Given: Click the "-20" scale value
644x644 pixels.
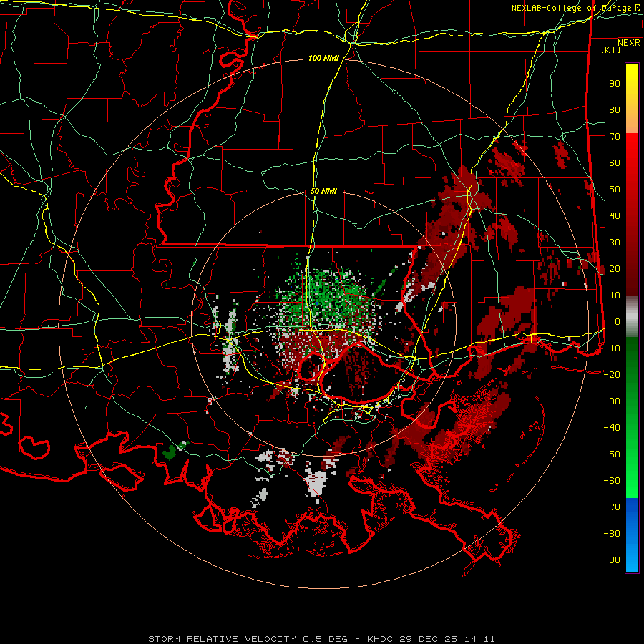Looking at the screenshot, I should (612, 374).
